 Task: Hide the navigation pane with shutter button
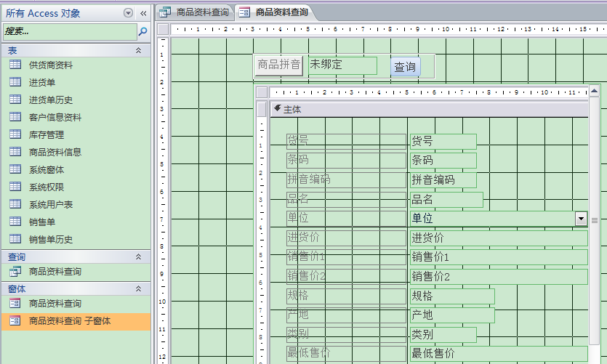(x=143, y=13)
